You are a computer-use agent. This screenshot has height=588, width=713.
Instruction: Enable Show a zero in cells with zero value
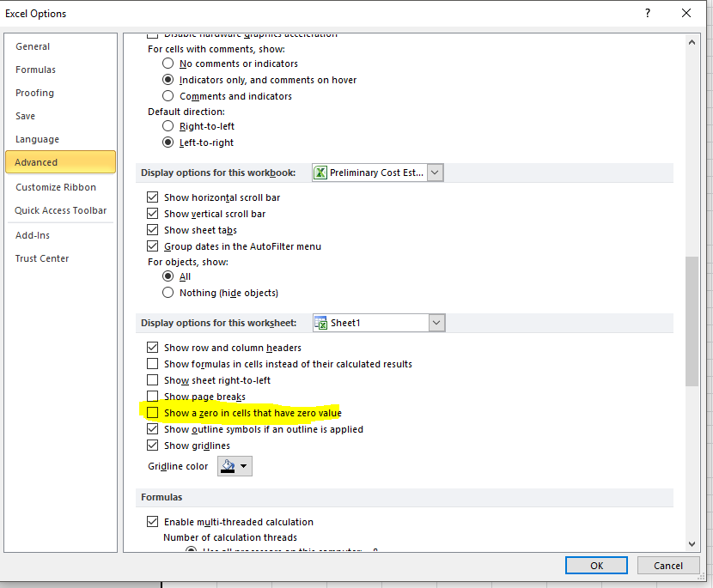click(152, 412)
